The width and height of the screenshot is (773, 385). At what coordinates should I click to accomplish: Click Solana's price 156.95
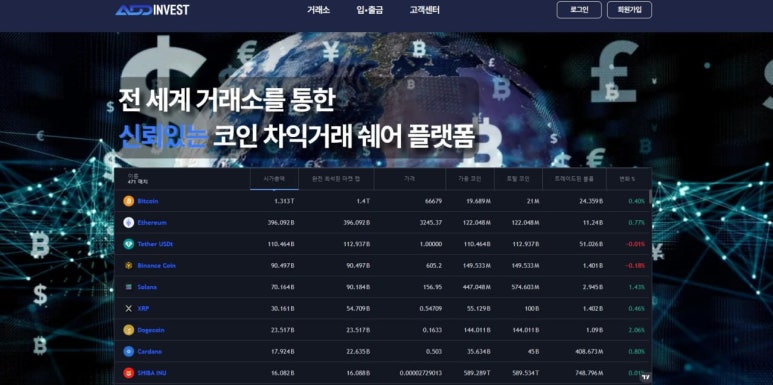coord(432,287)
